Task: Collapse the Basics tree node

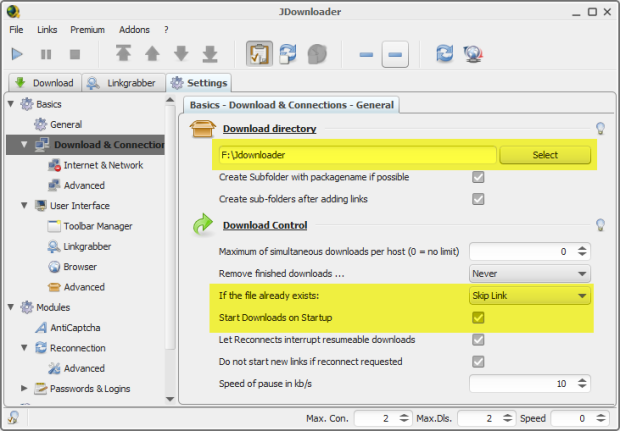Action: tap(11, 104)
